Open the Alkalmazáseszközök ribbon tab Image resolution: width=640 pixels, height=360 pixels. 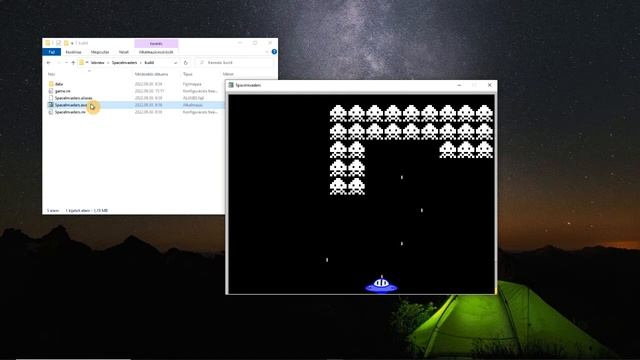(156, 52)
